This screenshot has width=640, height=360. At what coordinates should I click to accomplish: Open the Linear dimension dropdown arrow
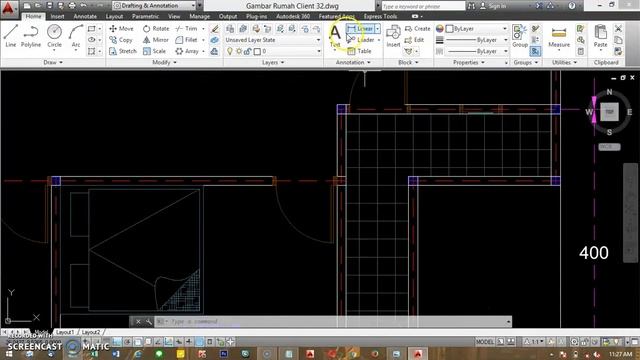pos(378,29)
